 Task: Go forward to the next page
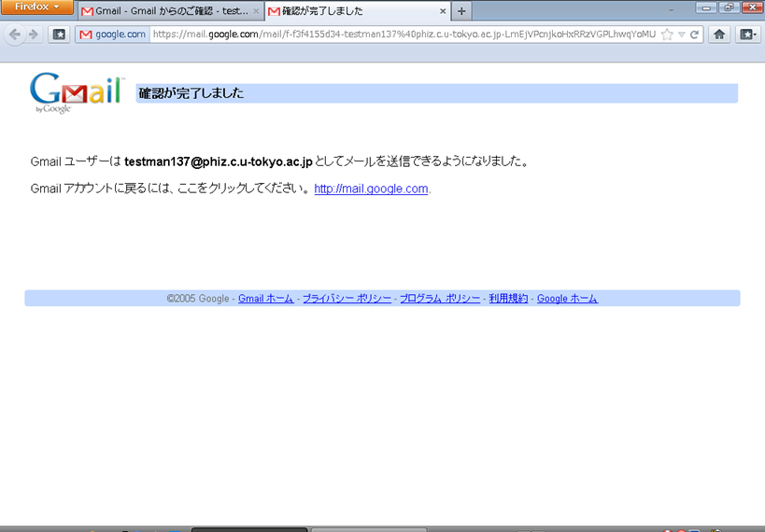(34, 35)
